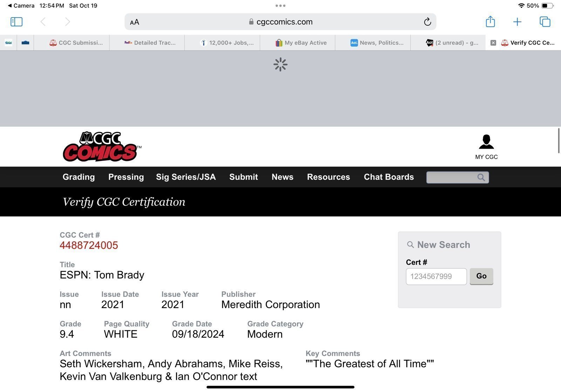Open the Sig Series/JSA menu
The width and height of the screenshot is (561, 392).
[x=186, y=177]
